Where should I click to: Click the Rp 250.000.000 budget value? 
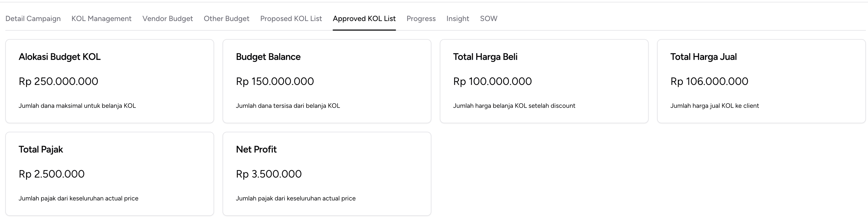(x=59, y=81)
